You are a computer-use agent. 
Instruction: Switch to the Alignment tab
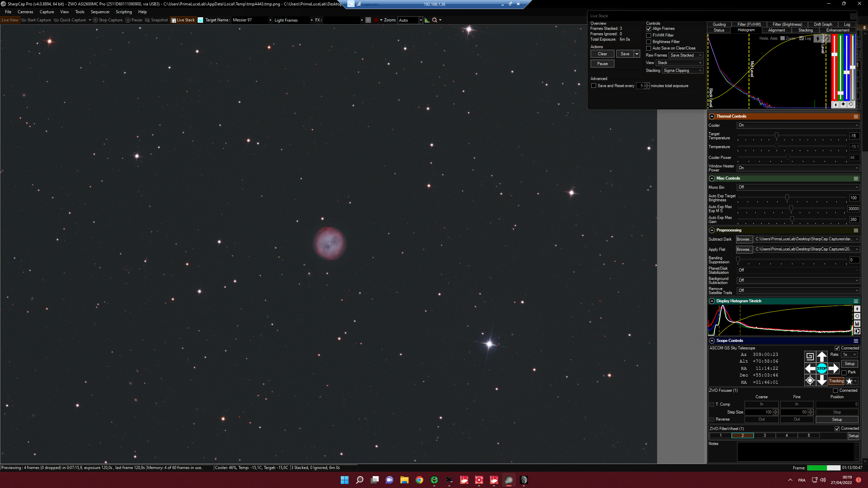776,30
